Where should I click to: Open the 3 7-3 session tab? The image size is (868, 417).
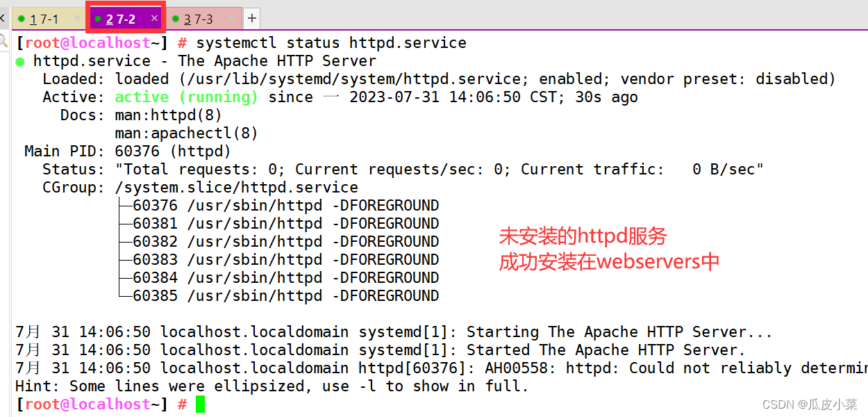point(204,19)
